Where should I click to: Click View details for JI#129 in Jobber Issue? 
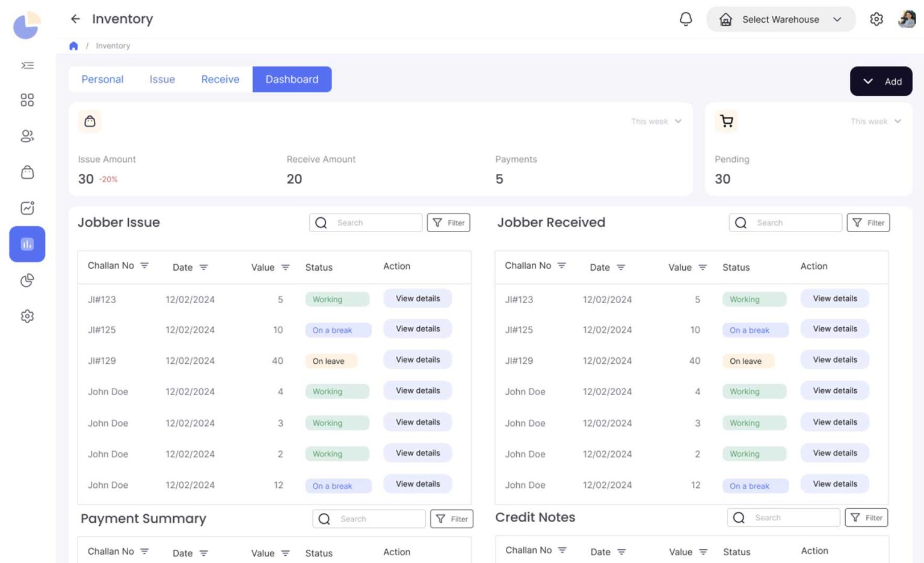[x=417, y=360]
